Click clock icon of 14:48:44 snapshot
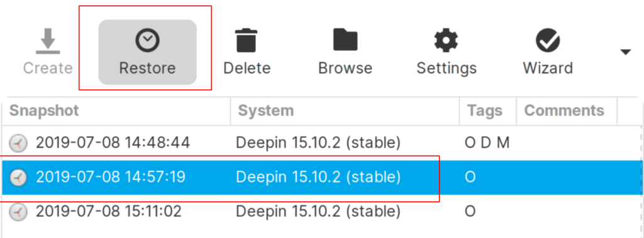Screen dimensions: 644x238 pyautogui.click(x=18, y=143)
